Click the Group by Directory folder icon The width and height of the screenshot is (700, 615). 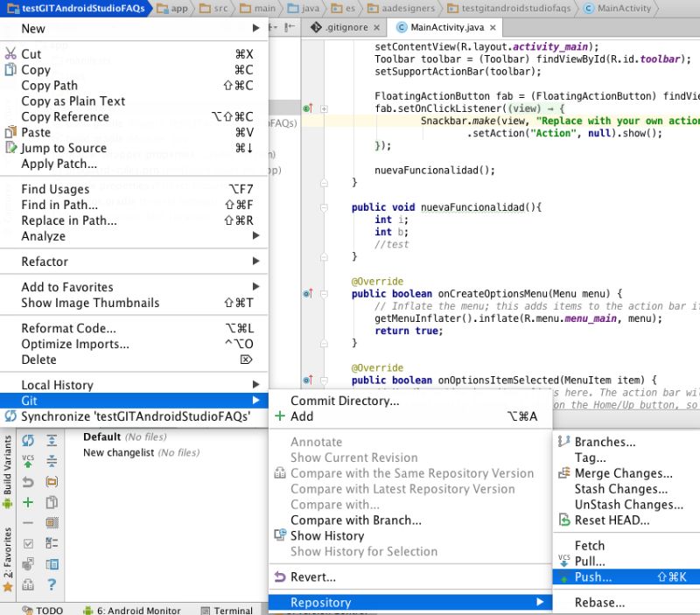tap(52, 482)
